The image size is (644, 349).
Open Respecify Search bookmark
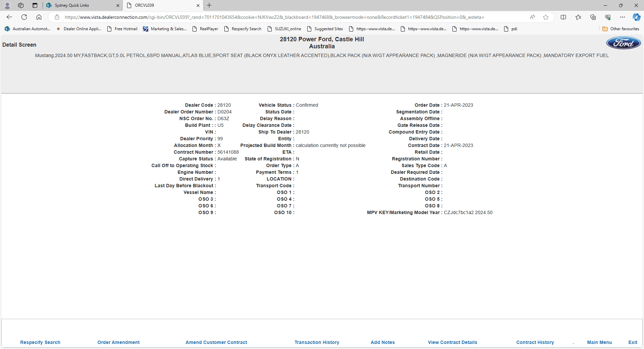[243, 29]
